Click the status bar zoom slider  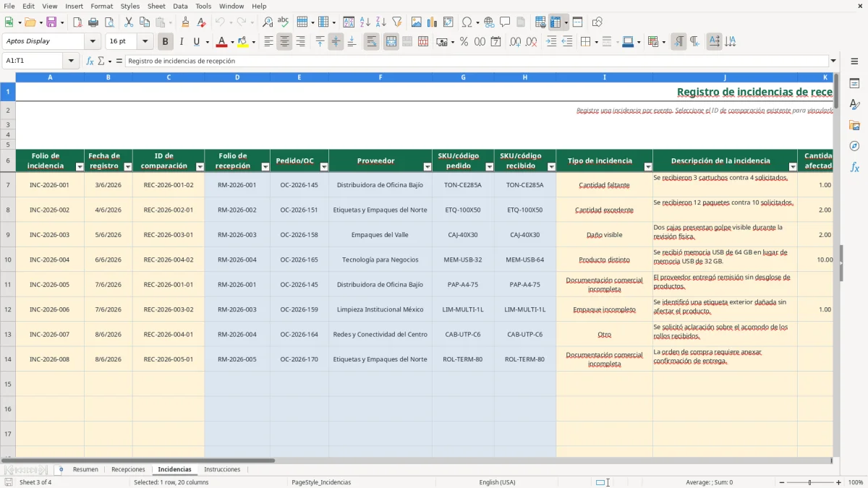810,482
